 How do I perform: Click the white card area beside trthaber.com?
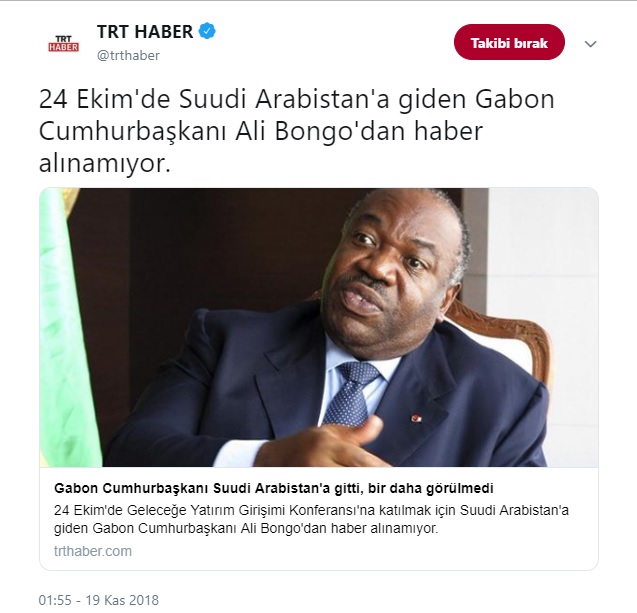(x=365, y=551)
